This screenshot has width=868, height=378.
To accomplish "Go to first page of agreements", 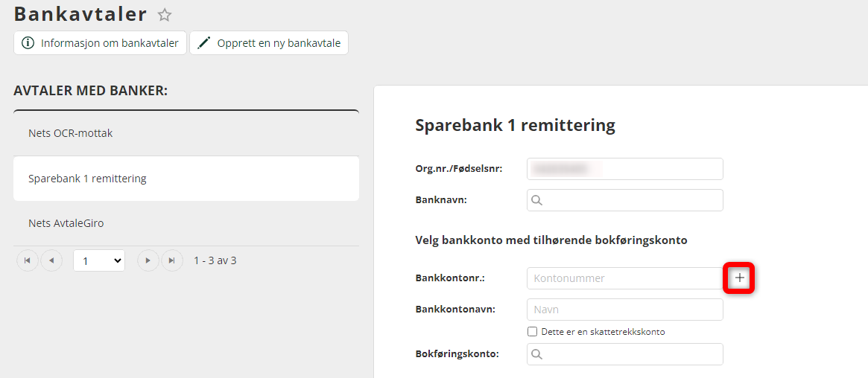I will tap(28, 260).
